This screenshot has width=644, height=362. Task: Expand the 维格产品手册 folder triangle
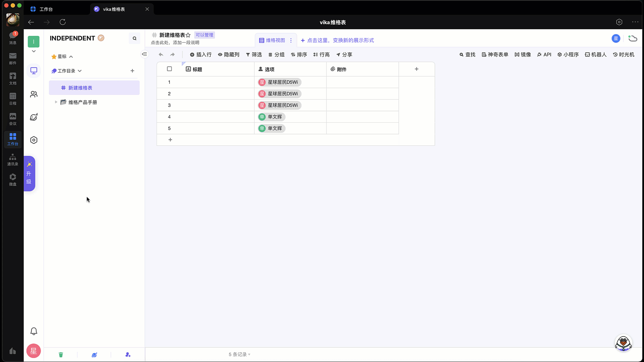tap(56, 102)
